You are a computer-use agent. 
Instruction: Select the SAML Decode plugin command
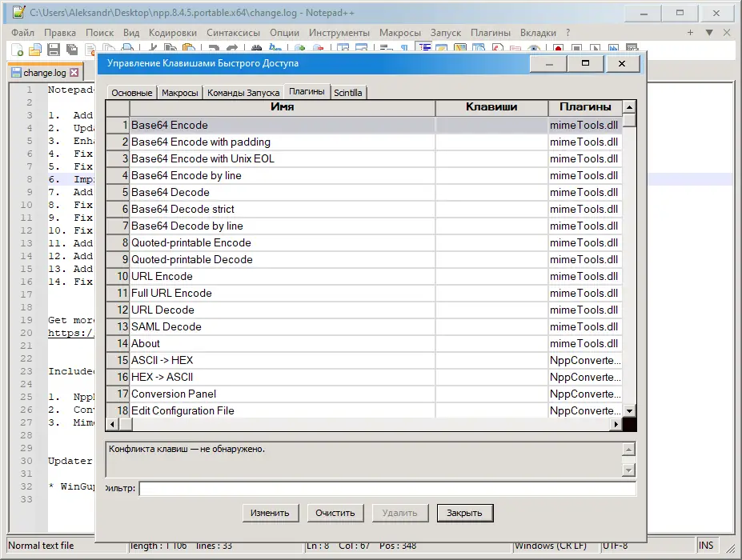240,326
